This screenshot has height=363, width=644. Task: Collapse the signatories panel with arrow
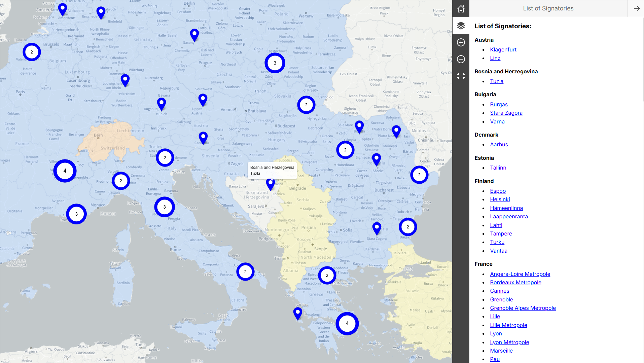[636, 9]
